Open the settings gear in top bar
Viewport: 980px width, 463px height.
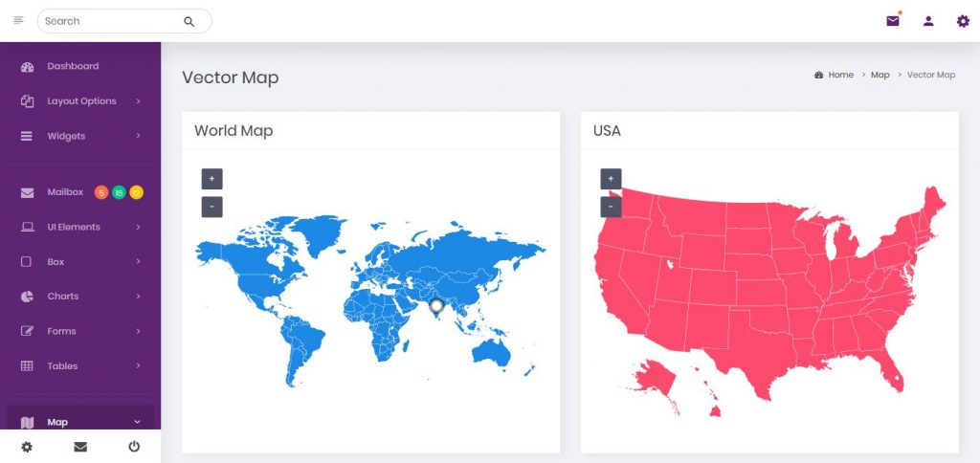tap(963, 21)
